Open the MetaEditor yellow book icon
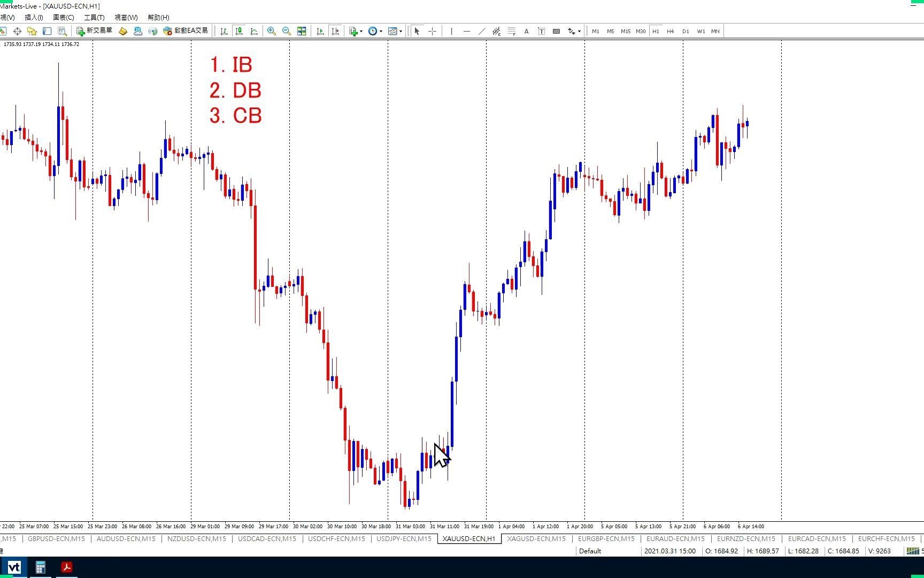 [x=123, y=31]
